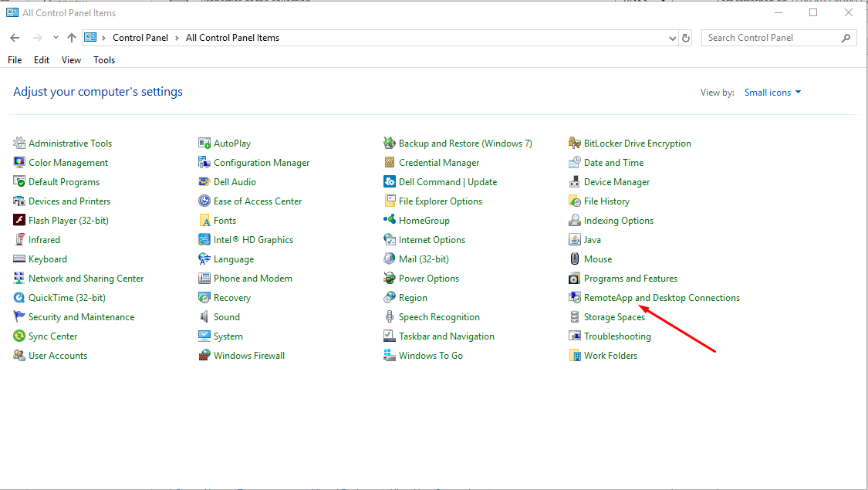
Task: Click the refresh button beside address bar
Action: click(686, 38)
